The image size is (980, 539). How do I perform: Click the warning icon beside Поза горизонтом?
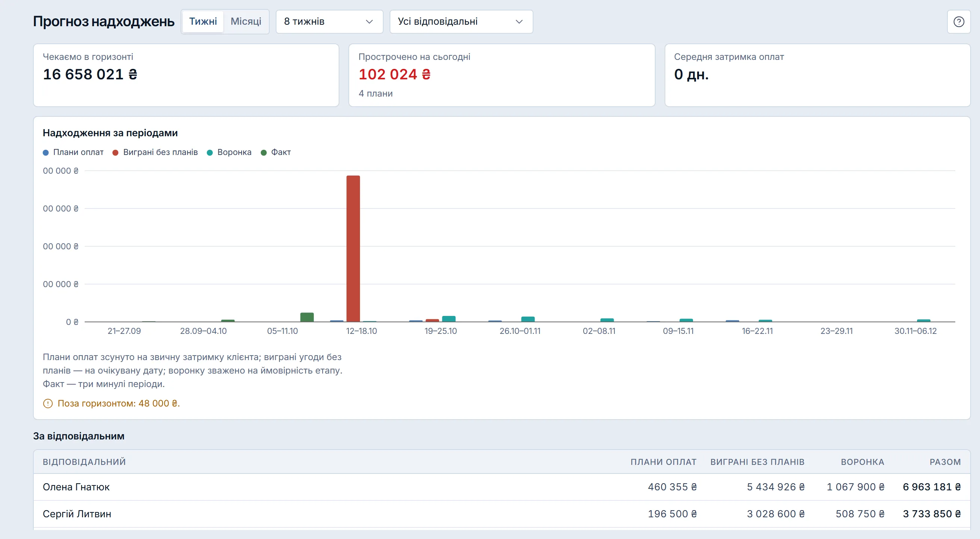48,403
